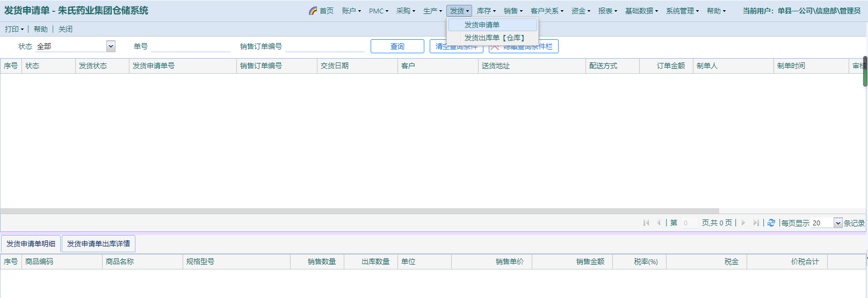The width and height of the screenshot is (868, 298).
Task: Click the 单号 input field
Action: click(x=190, y=47)
